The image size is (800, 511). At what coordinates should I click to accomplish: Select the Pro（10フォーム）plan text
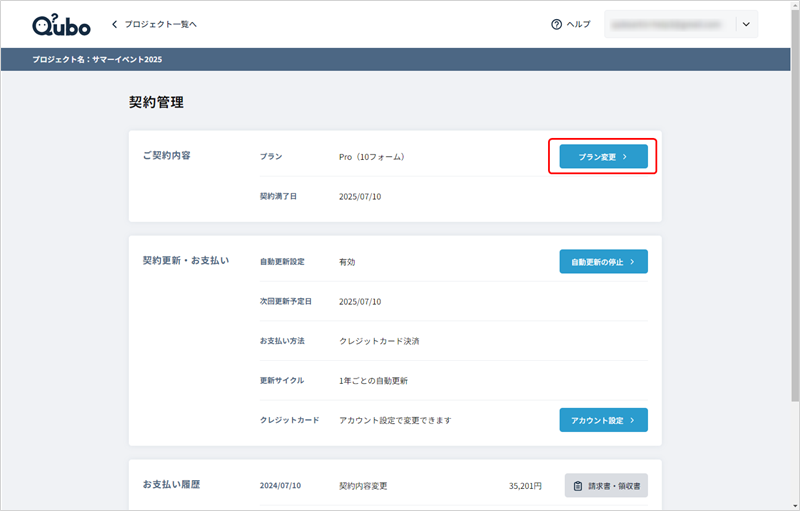coord(371,157)
